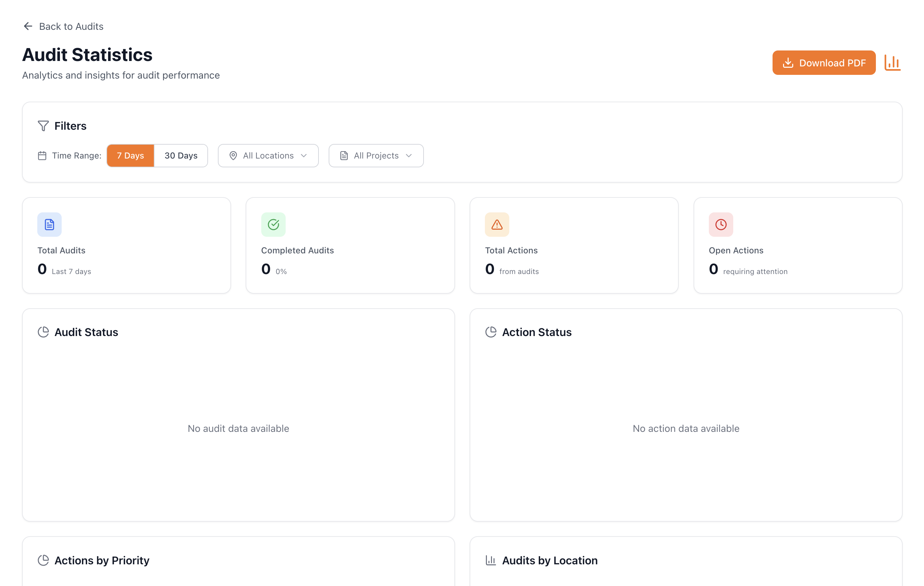Click the red Open Actions clock icon
924x586 pixels.
tap(721, 224)
